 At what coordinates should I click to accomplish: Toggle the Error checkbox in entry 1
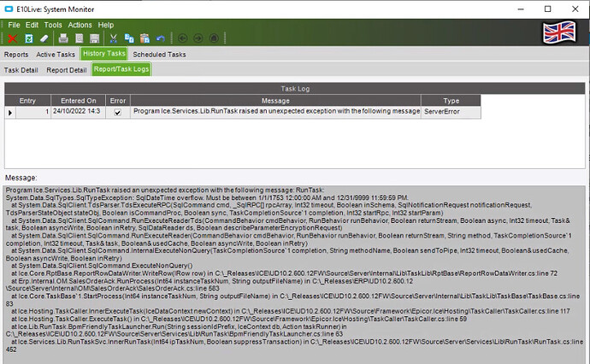(x=118, y=113)
